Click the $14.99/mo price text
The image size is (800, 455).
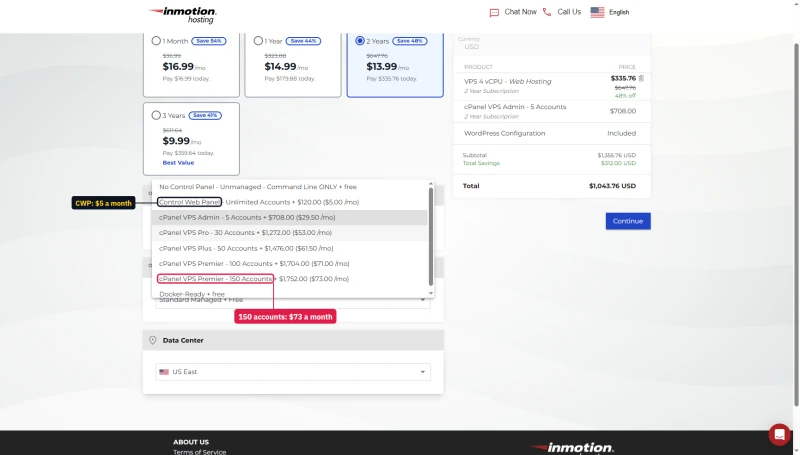286,67
